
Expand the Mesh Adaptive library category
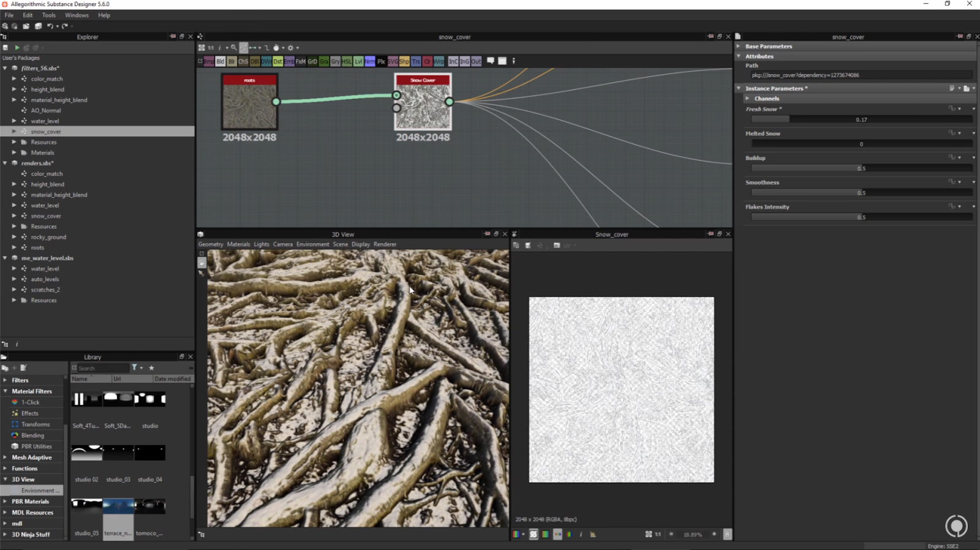(5, 458)
